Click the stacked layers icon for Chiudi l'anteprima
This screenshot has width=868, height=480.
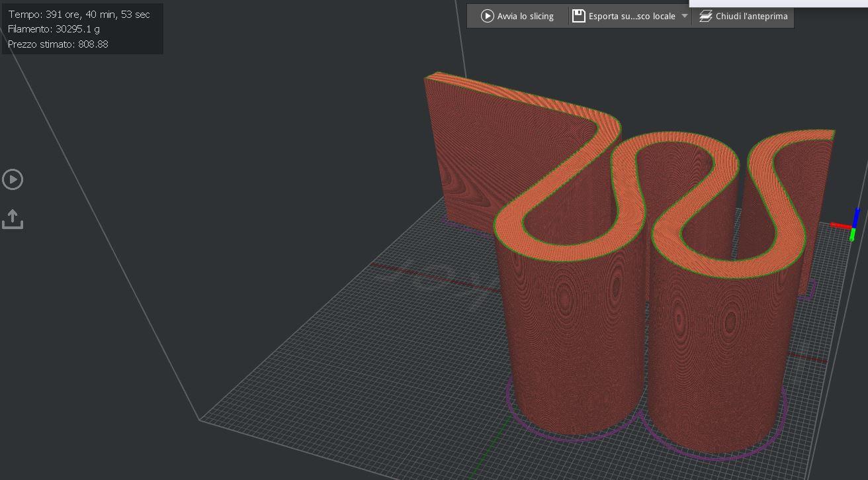point(706,16)
